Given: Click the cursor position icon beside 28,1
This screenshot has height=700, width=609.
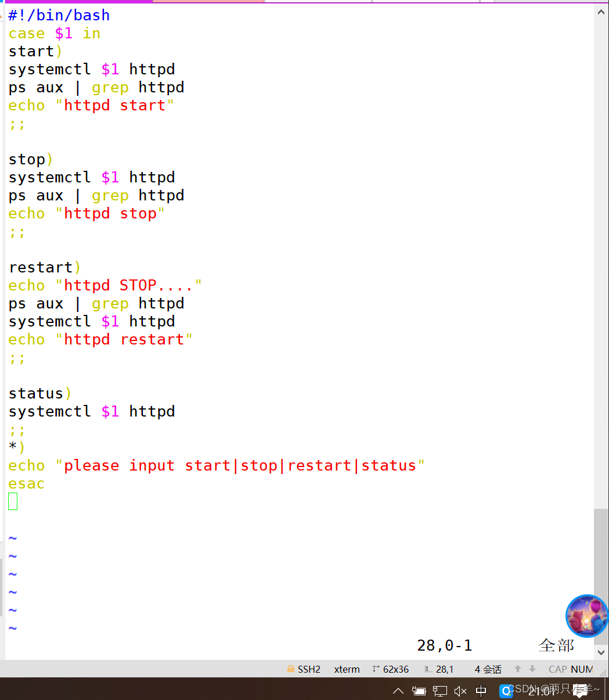Looking at the screenshot, I should (428, 669).
